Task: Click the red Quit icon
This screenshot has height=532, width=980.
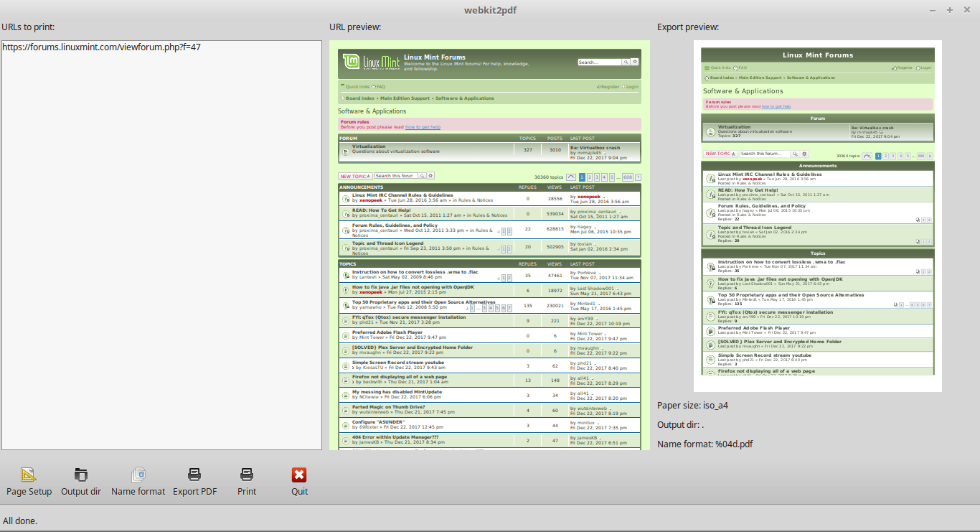Action: 299,475
